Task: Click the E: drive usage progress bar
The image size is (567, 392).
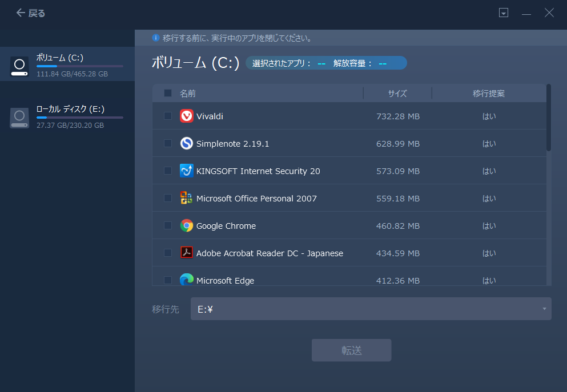Action: click(80, 118)
